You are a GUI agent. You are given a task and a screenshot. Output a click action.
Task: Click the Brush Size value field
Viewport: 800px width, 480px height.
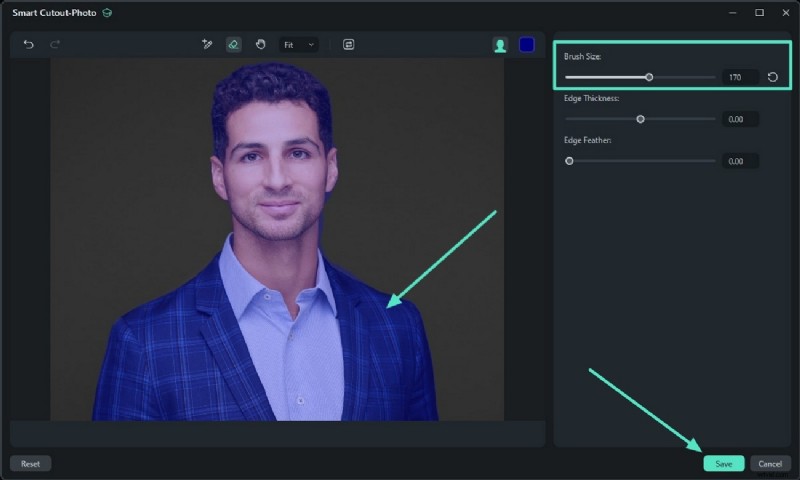[x=740, y=77]
